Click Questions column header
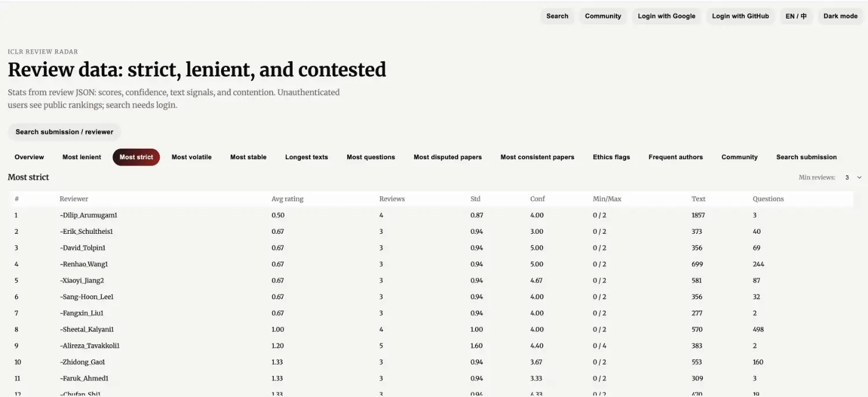The image size is (868, 397). click(x=768, y=199)
